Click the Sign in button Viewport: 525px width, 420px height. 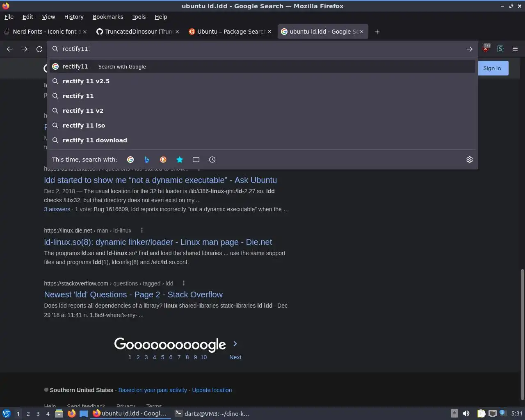pos(492,68)
